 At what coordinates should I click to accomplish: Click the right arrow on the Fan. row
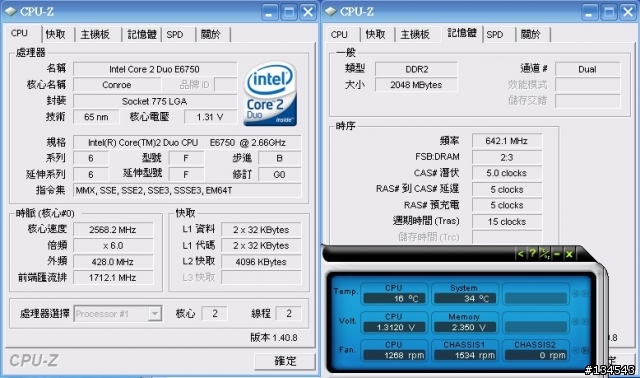pos(585,350)
